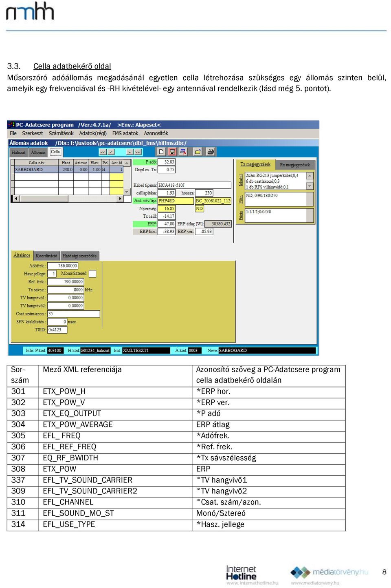Click the SFN késleltetés input field

pos(57,322)
